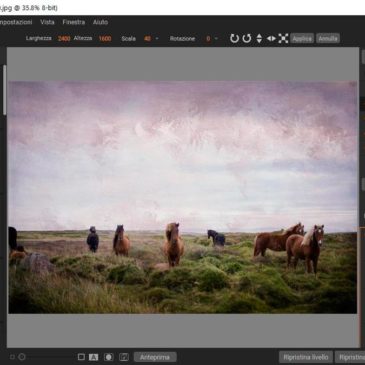Flip image horizontally with left-right arrows icon
The image size is (365, 365).
point(271,39)
